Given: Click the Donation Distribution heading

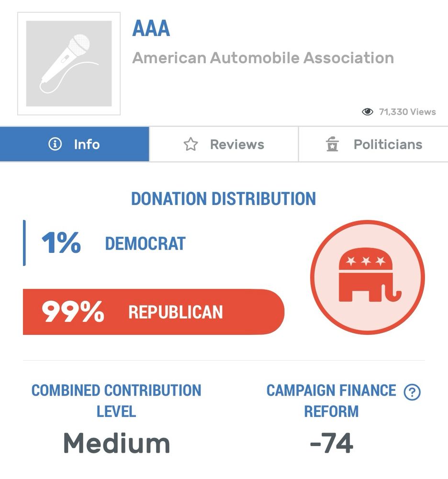Looking at the screenshot, I should click(x=224, y=199).
